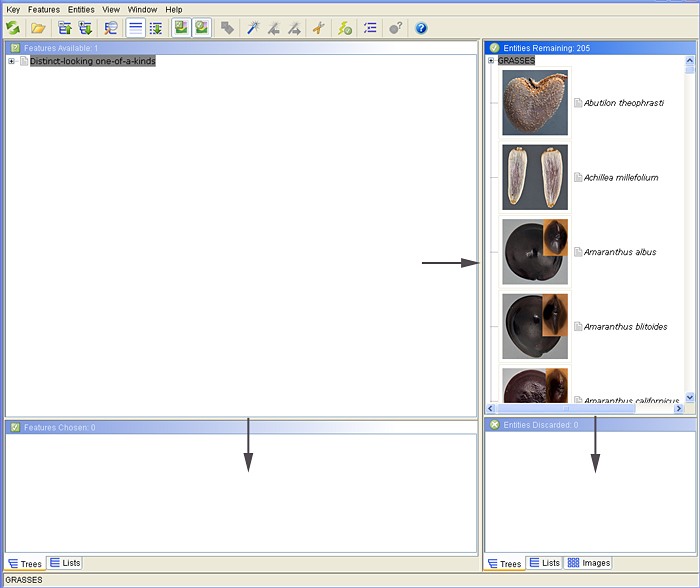Click the expand tree toolbar icon

[85, 28]
